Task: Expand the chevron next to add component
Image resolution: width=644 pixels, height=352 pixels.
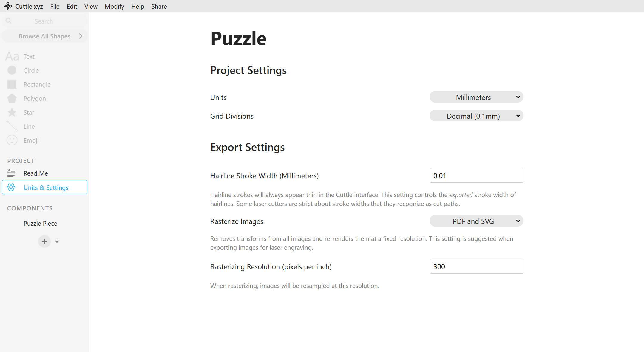Action: click(x=57, y=242)
